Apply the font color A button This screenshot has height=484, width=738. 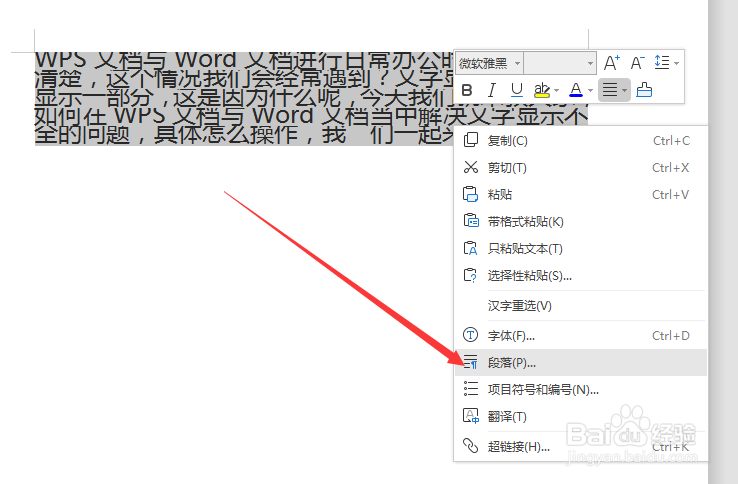[x=576, y=90]
